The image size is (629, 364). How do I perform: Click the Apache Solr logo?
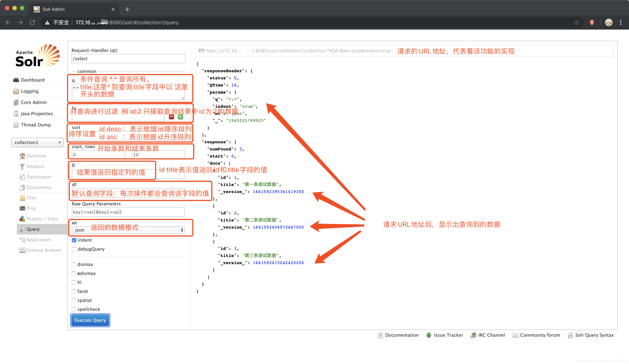[x=37, y=55]
